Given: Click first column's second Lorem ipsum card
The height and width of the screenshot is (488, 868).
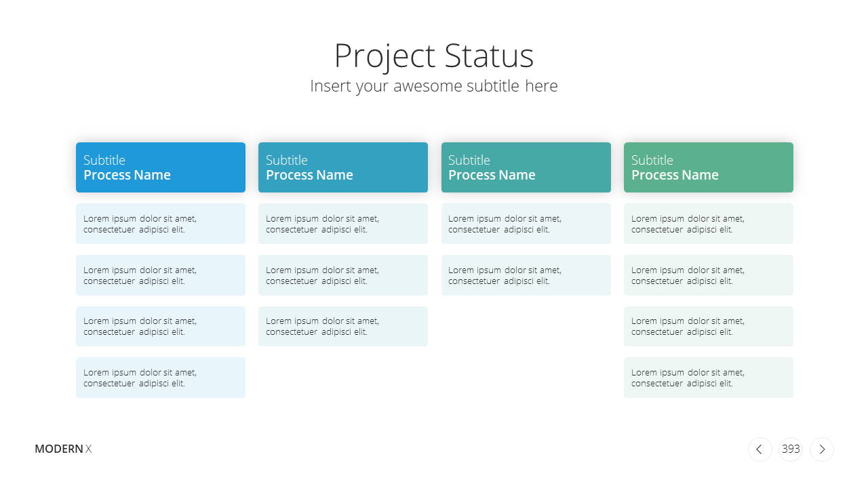Looking at the screenshot, I should tap(161, 275).
